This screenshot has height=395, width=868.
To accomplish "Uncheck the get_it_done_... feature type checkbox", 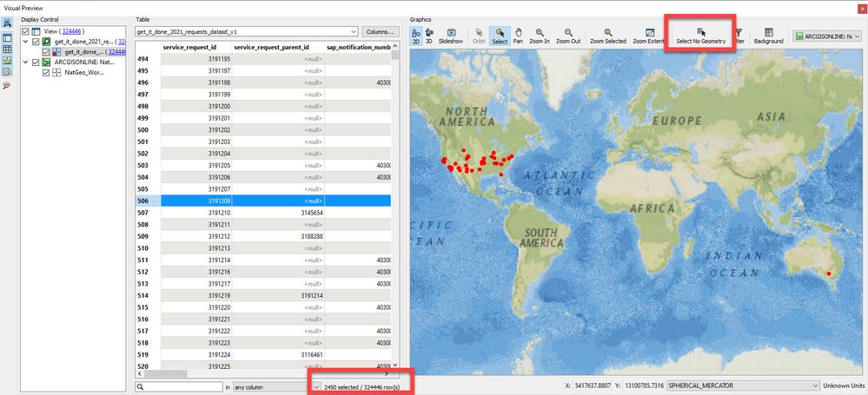I will point(47,52).
